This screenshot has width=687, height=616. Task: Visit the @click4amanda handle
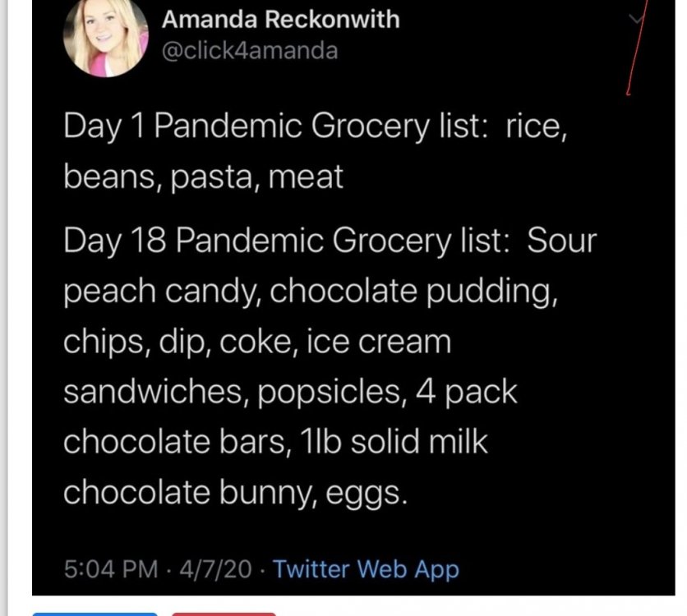point(250,50)
